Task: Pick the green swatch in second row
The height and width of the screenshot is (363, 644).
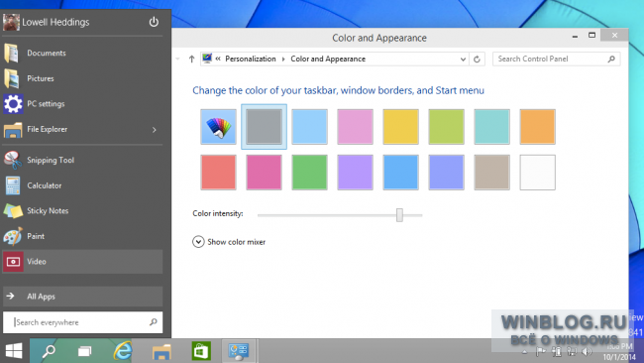Action: coord(309,173)
